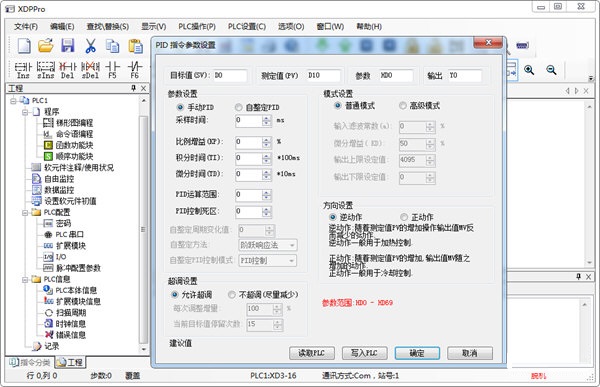Cancel dialog with 取消 button
This screenshot has height=387, width=600.
(x=470, y=353)
